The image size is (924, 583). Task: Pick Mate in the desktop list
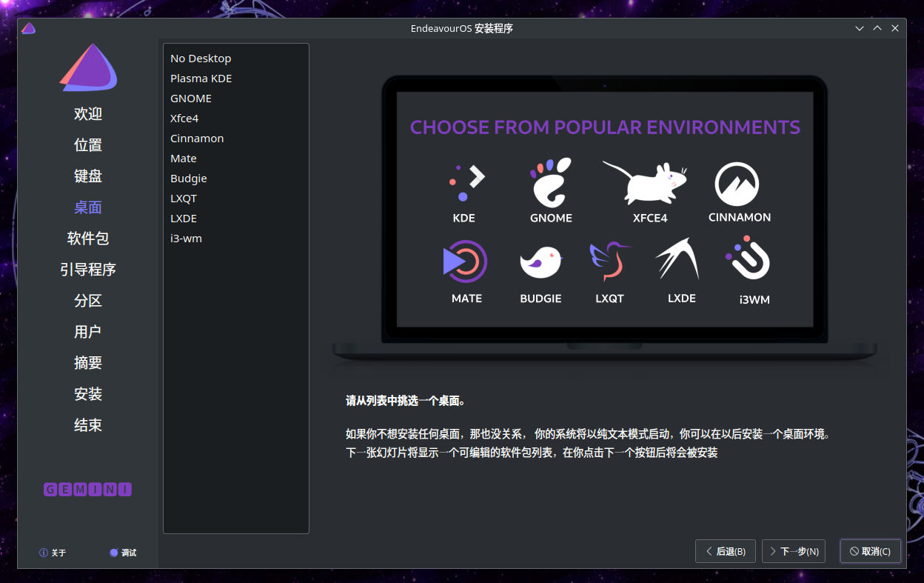tap(235, 159)
